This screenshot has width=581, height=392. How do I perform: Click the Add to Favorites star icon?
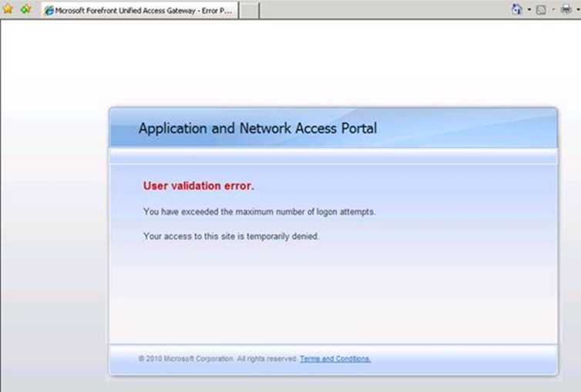click(x=25, y=9)
